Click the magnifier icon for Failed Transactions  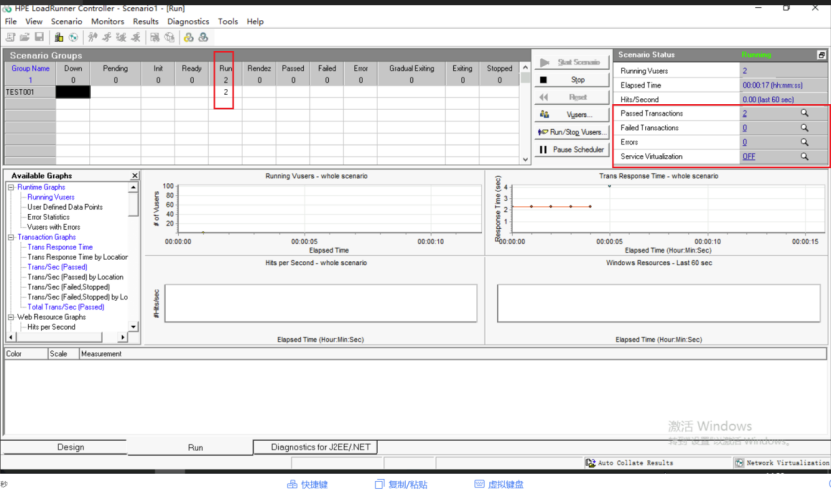[x=805, y=128]
